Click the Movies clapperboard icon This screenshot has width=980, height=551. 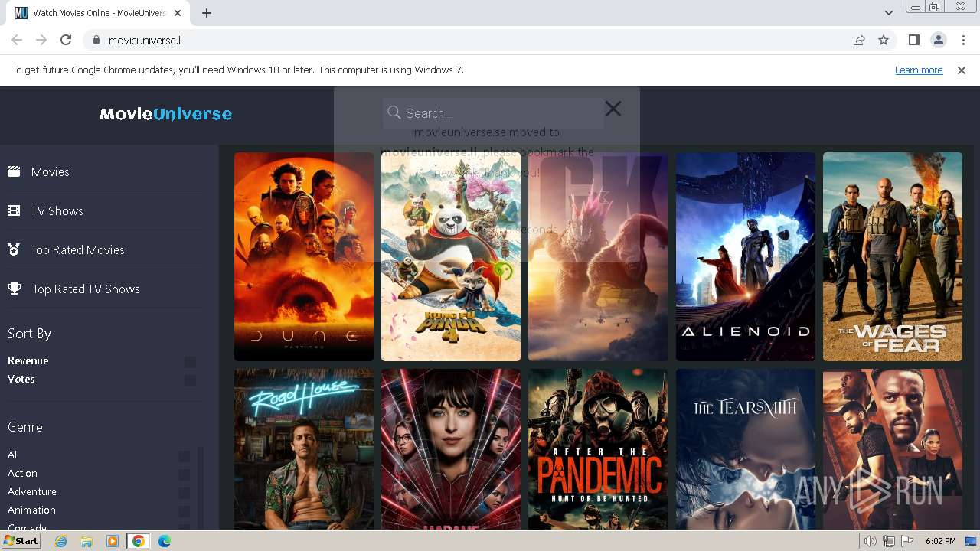click(14, 171)
